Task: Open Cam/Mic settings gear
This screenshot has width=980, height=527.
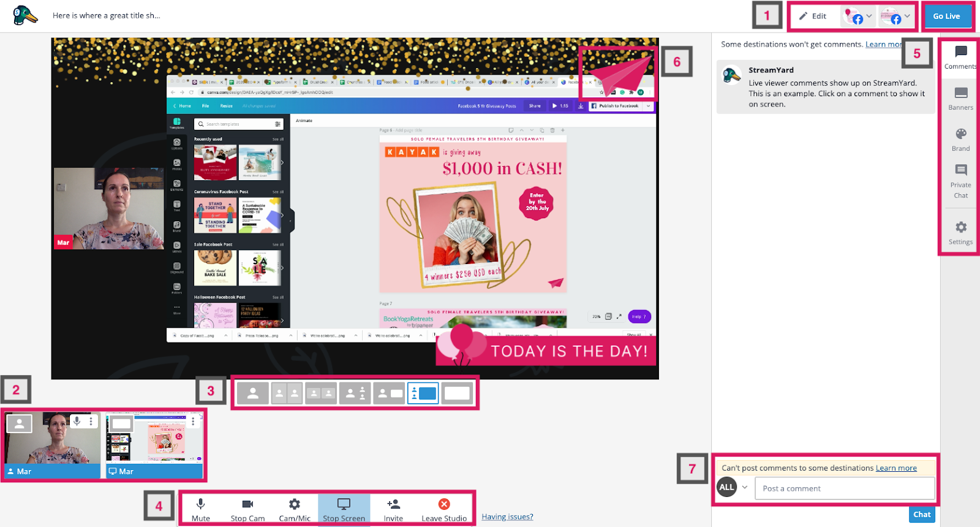Action: 295,509
